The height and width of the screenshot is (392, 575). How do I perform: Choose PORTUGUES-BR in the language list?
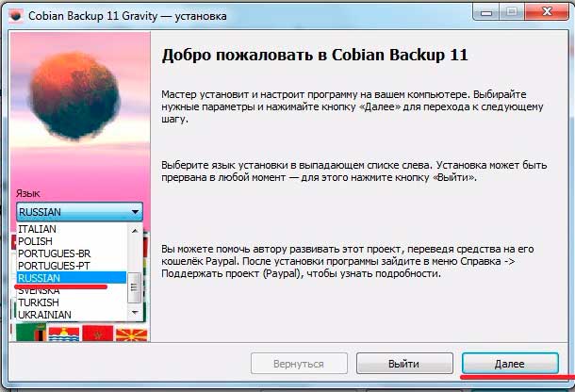pyautogui.click(x=72, y=253)
